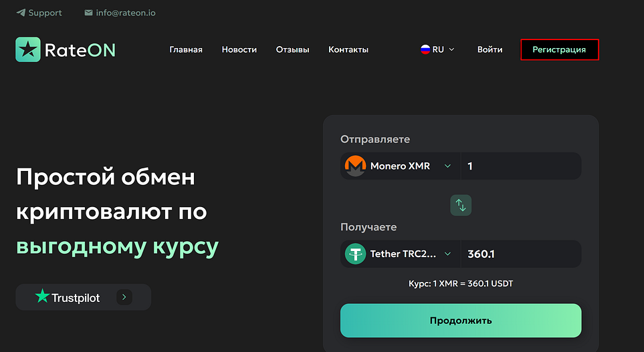The width and height of the screenshot is (644, 352).
Task: Click the Войти login link
Action: [x=490, y=49]
